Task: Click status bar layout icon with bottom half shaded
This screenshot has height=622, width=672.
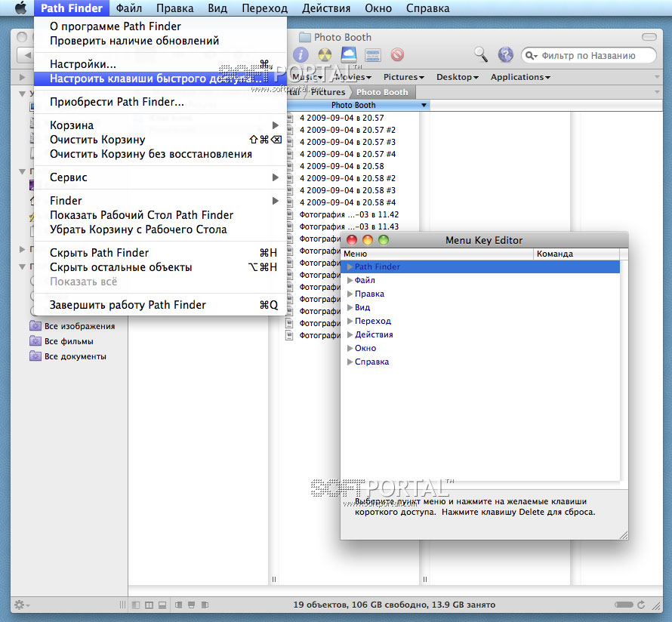Action: point(162,605)
